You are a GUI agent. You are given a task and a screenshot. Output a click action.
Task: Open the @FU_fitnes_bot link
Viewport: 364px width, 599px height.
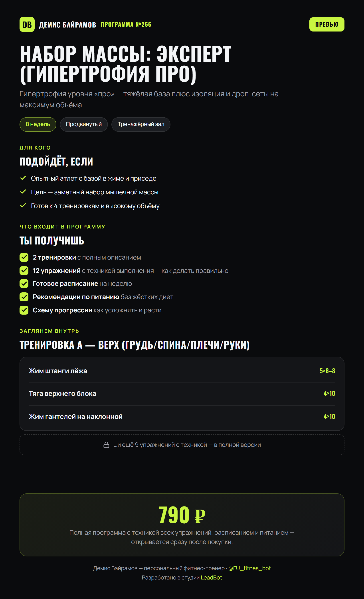click(249, 568)
